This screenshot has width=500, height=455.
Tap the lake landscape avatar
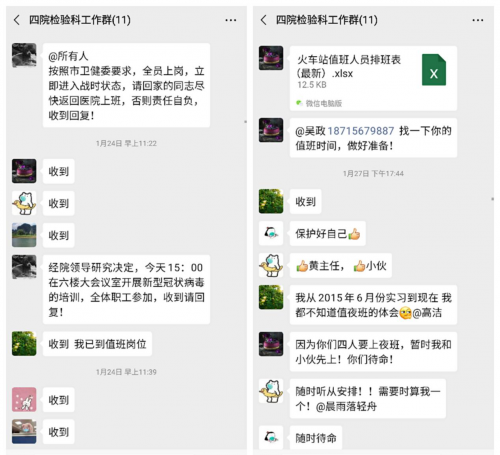point(24,235)
